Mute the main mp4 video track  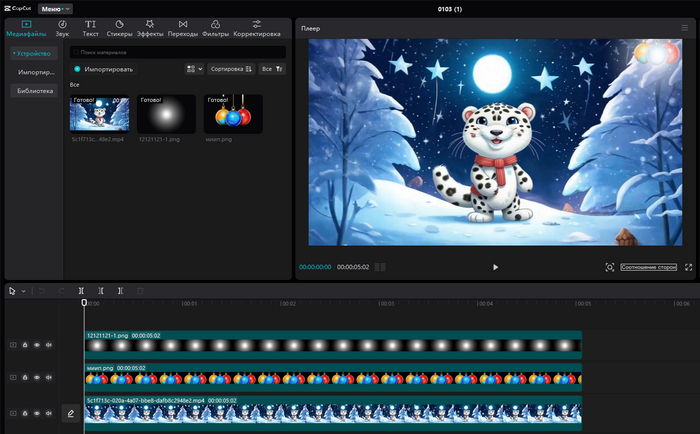49,413
